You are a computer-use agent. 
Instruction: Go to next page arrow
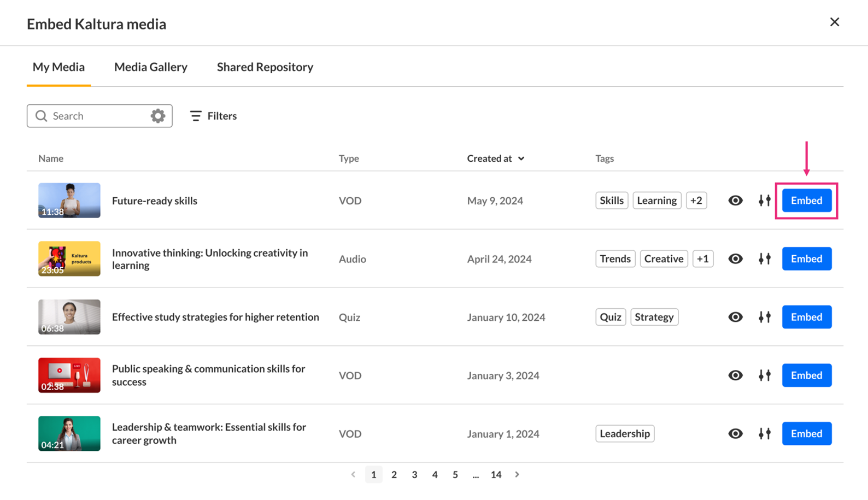tap(517, 475)
